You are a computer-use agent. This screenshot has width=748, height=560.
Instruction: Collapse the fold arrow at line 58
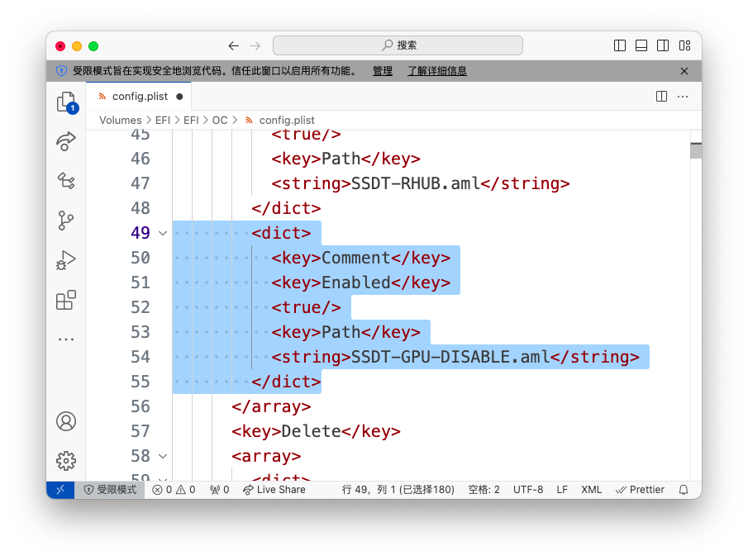[x=163, y=456]
